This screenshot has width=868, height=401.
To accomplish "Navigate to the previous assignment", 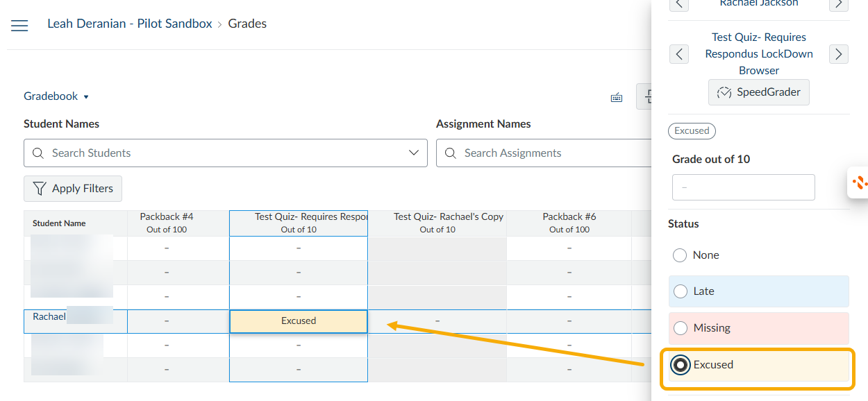I will click(x=679, y=53).
